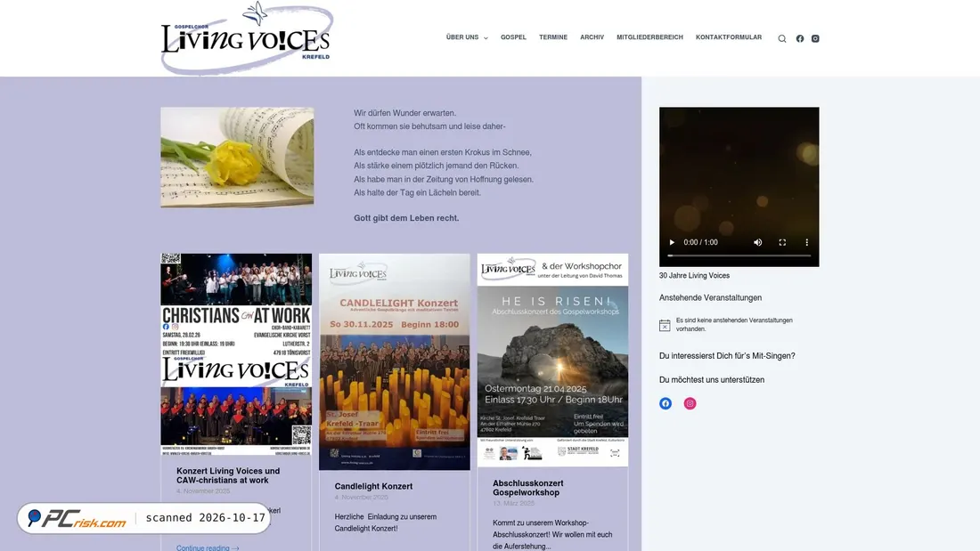Click the blue Facebook icon in sidebar
This screenshot has width=980, height=551.
[666, 403]
